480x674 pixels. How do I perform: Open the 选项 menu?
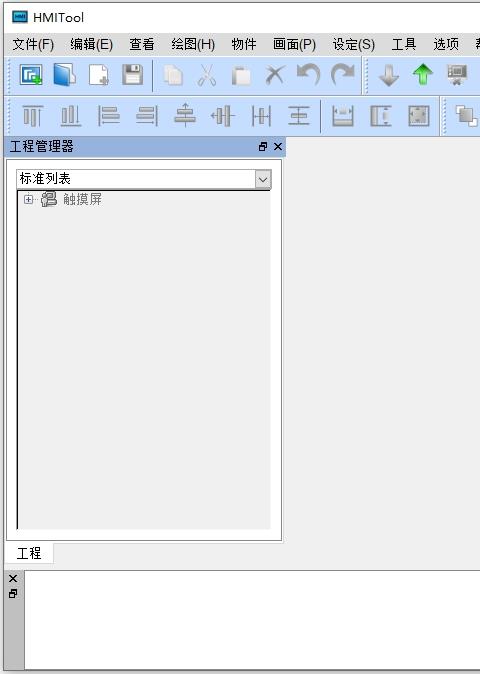click(446, 44)
